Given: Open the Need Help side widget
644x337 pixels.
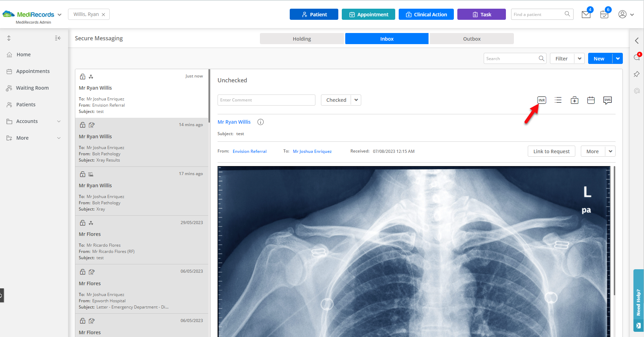Looking at the screenshot, I should pos(638,301).
